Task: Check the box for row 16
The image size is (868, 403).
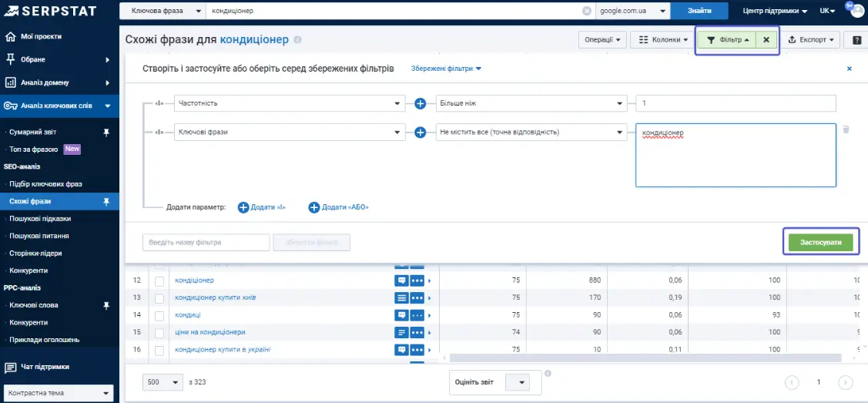Action: pyautogui.click(x=159, y=351)
